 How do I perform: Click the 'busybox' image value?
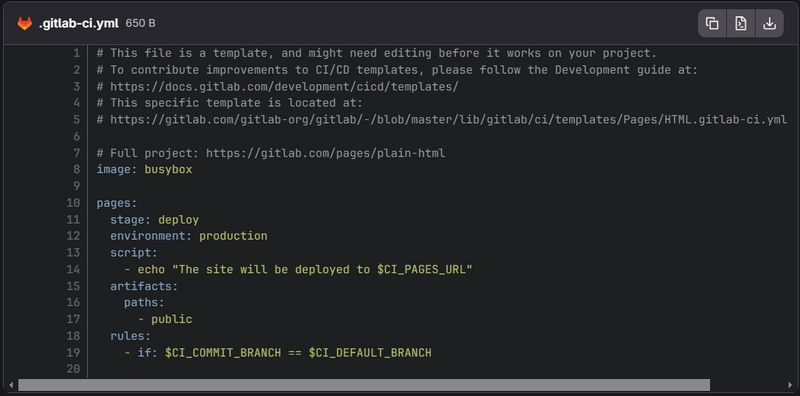pos(168,169)
